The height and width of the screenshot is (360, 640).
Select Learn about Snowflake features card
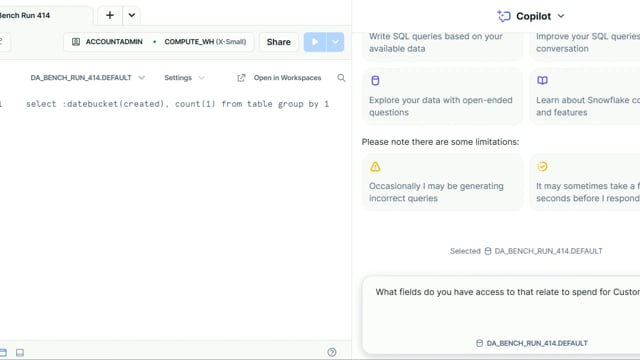point(585,96)
